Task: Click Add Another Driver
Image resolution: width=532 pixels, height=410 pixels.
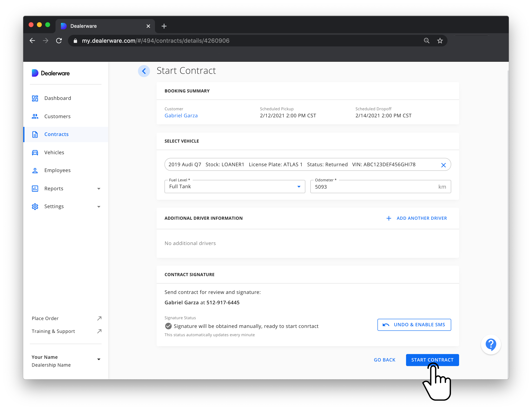Action: coord(417,218)
